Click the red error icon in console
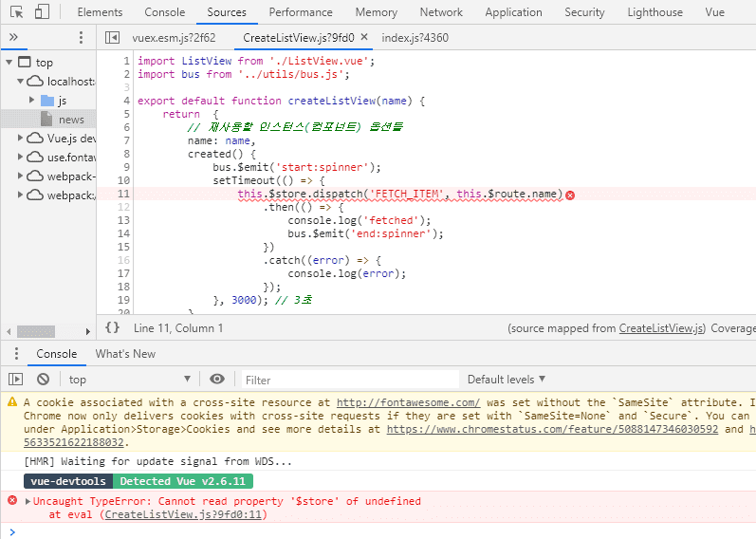 pos(12,500)
